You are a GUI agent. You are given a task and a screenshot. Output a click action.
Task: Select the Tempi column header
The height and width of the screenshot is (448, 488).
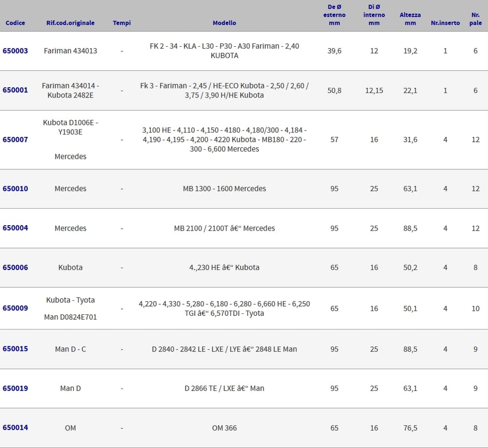pos(122,23)
